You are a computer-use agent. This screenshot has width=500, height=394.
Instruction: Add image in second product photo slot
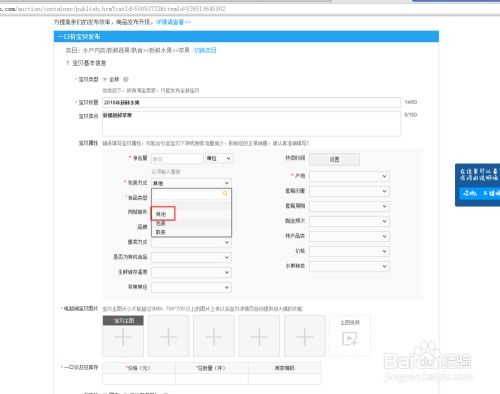click(169, 336)
